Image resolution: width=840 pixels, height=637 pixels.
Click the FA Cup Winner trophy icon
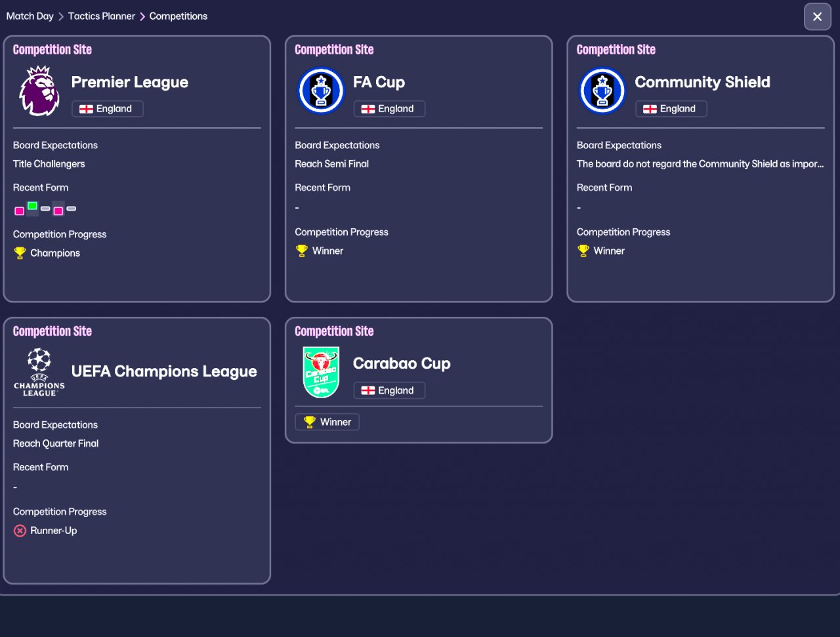[302, 251]
